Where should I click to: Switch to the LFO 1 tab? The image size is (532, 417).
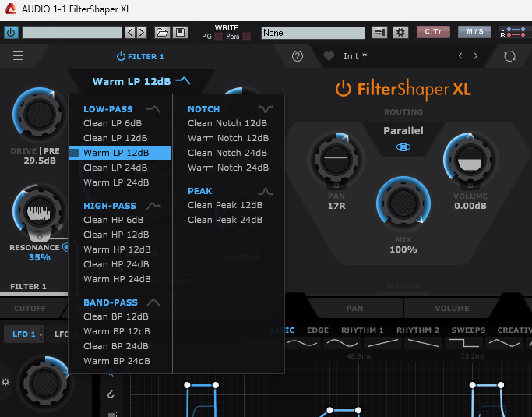point(23,334)
